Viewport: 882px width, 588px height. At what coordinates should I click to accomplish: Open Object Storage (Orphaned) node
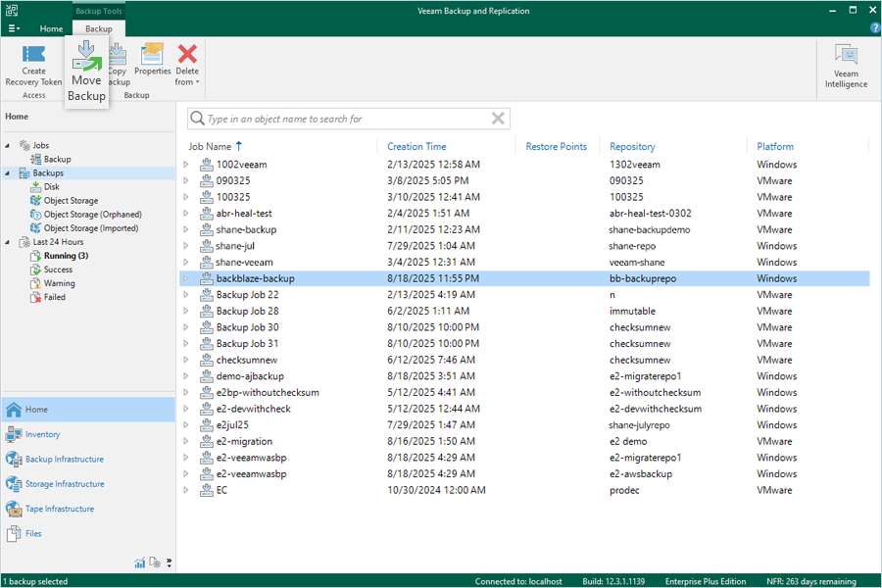(86, 215)
